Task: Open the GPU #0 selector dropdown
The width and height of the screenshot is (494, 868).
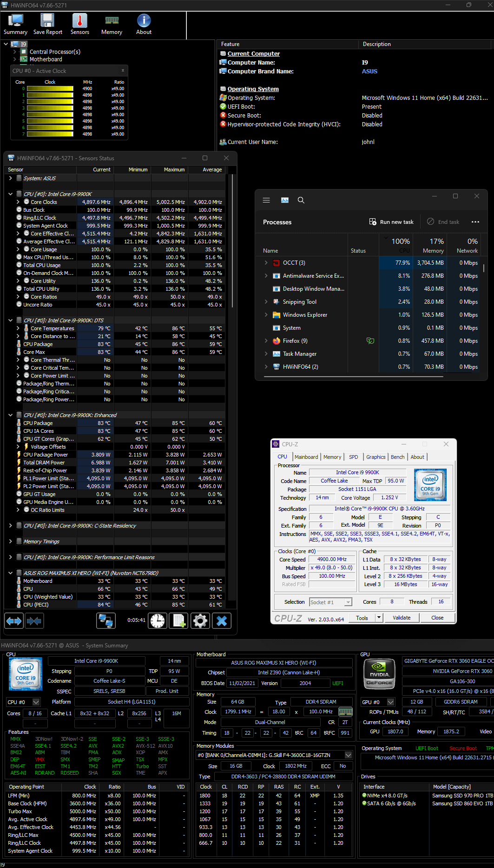Action: pos(391,702)
